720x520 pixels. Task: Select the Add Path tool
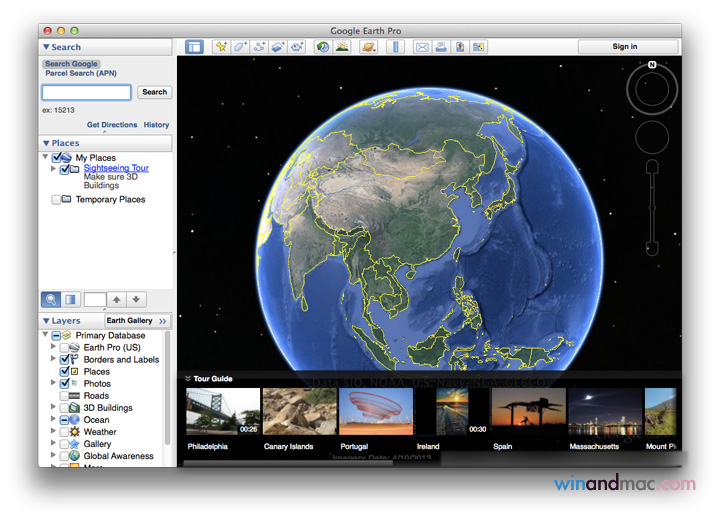coord(259,47)
